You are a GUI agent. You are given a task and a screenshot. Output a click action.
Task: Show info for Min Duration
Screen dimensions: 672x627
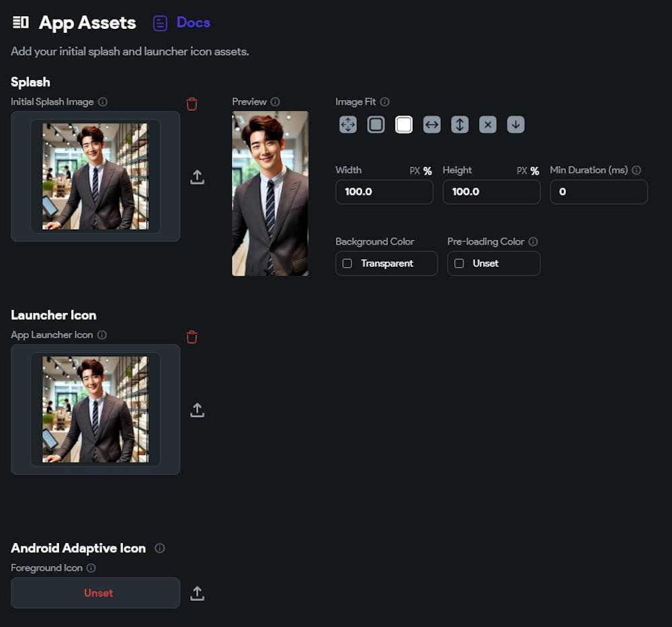pyautogui.click(x=636, y=170)
